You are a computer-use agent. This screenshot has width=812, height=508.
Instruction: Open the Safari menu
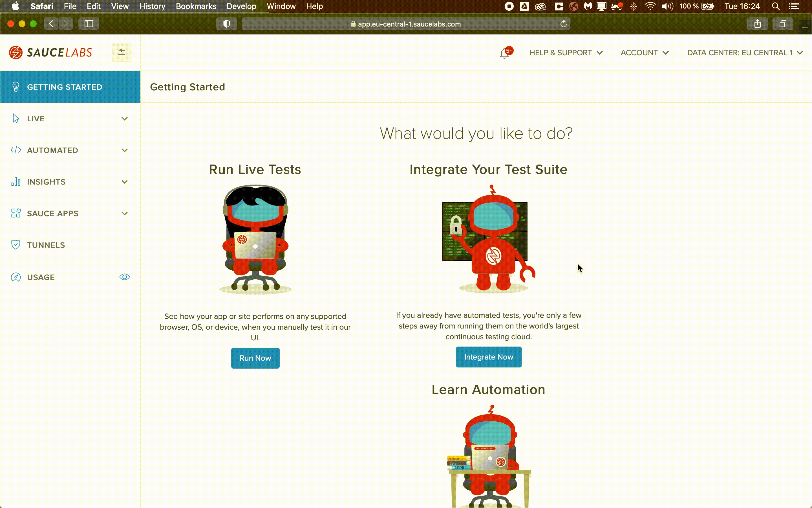(42, 6)
